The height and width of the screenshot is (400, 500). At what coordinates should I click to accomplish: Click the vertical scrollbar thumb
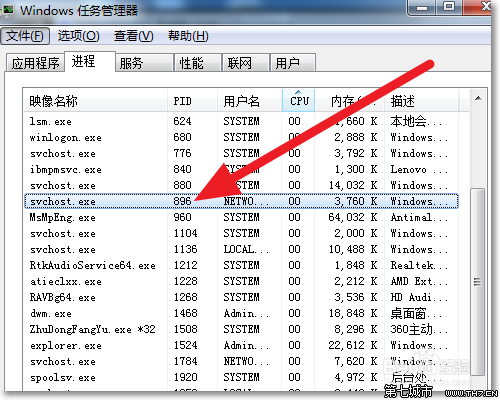click(x=478, y=281)
